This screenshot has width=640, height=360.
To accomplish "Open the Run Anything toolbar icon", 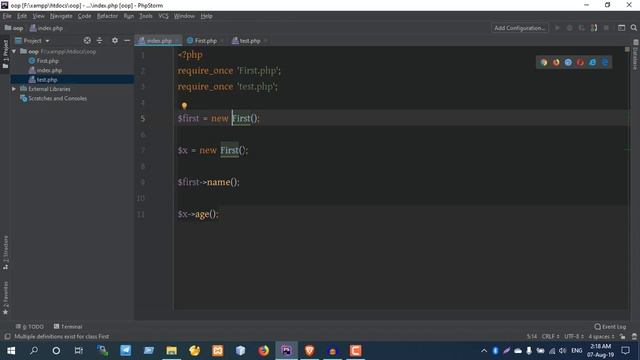I will [621, 28].
